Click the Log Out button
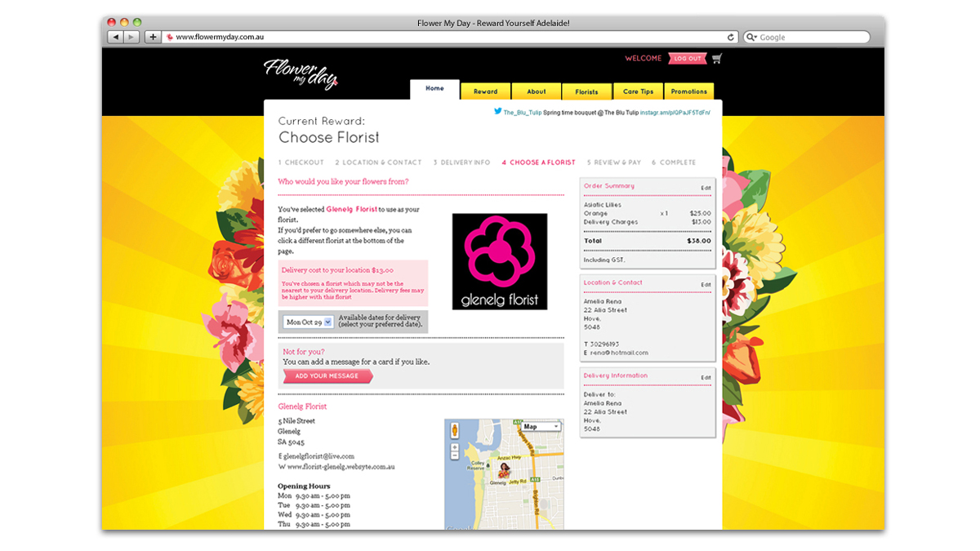The width and height of the screenshot is (980, 551). (687, 59)
